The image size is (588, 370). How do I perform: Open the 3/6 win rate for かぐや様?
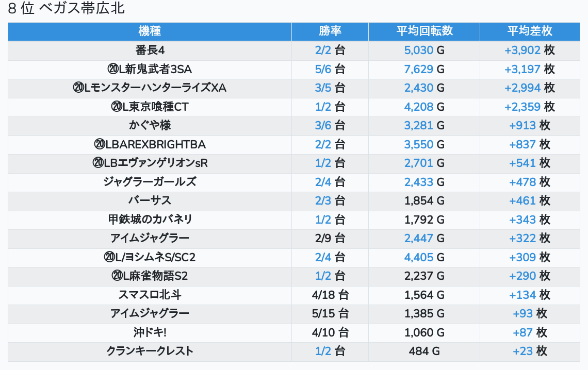point(323,125)
